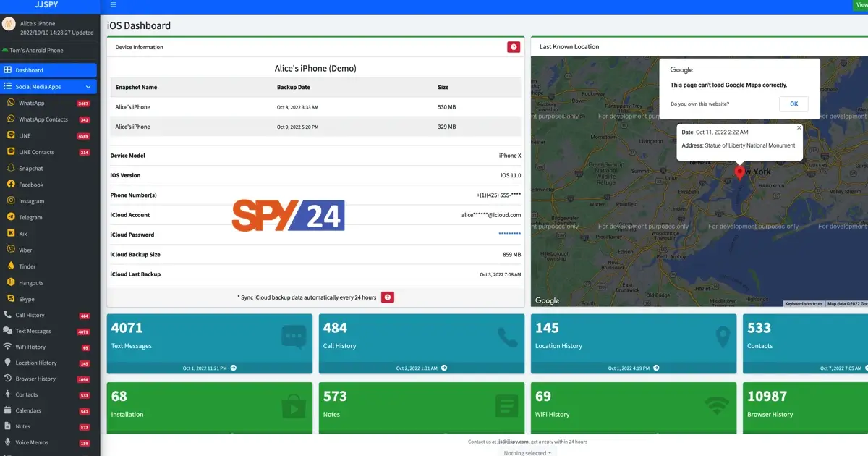Open the Installation card showing 68
Image resolution: width=868 pixels, height=456 pixels.
coord(210,408)
